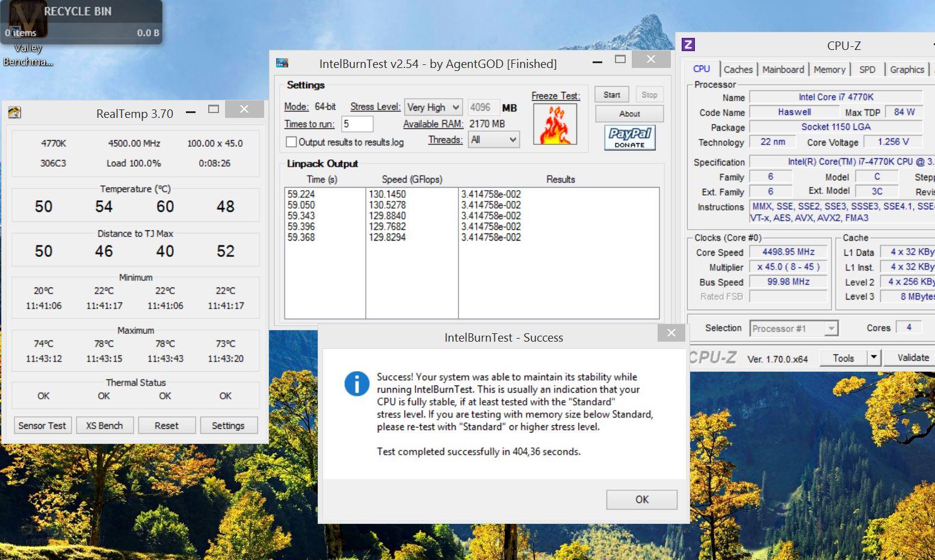935x560 pixels.
Task: Close the IntelBurnTest v2.54 window
Action: point(651,59)
